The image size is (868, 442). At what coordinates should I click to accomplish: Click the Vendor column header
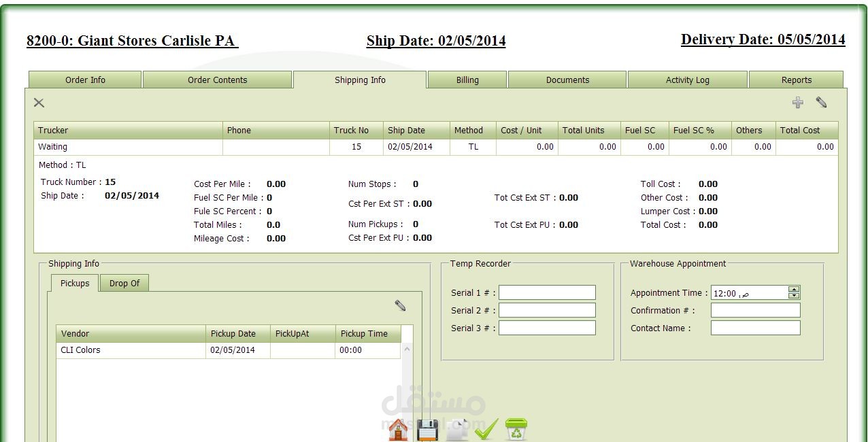click(x=131, y=333)
